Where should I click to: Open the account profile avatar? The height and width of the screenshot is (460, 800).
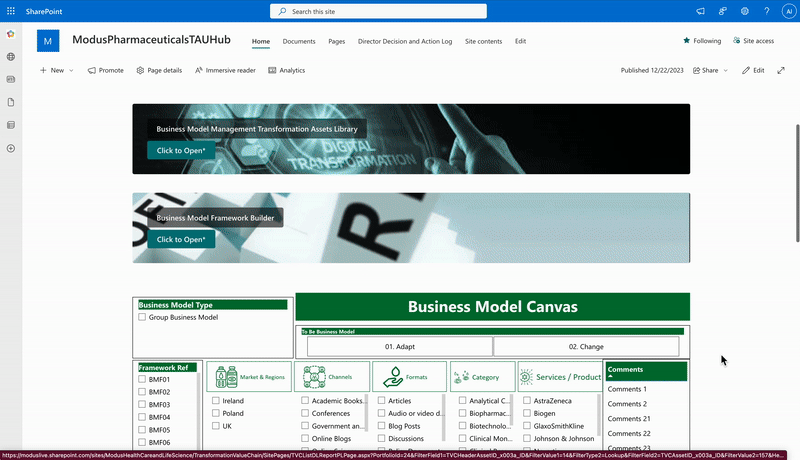pos(789,11)
